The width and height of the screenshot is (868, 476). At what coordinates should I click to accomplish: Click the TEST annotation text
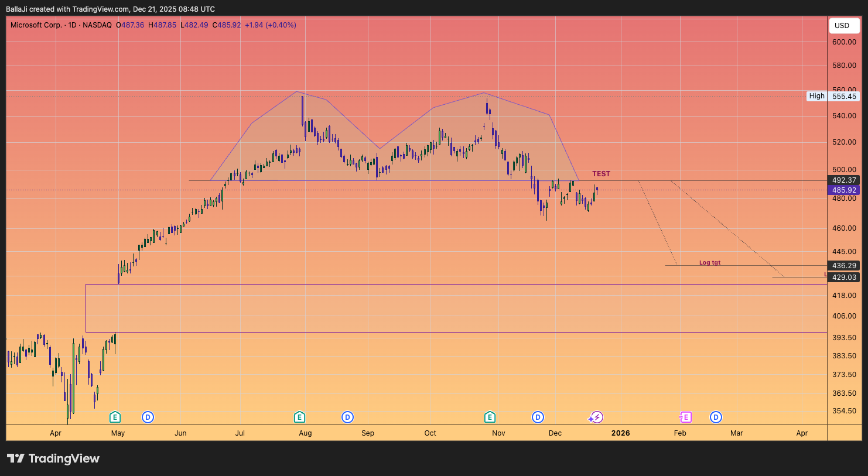[601, 174]
